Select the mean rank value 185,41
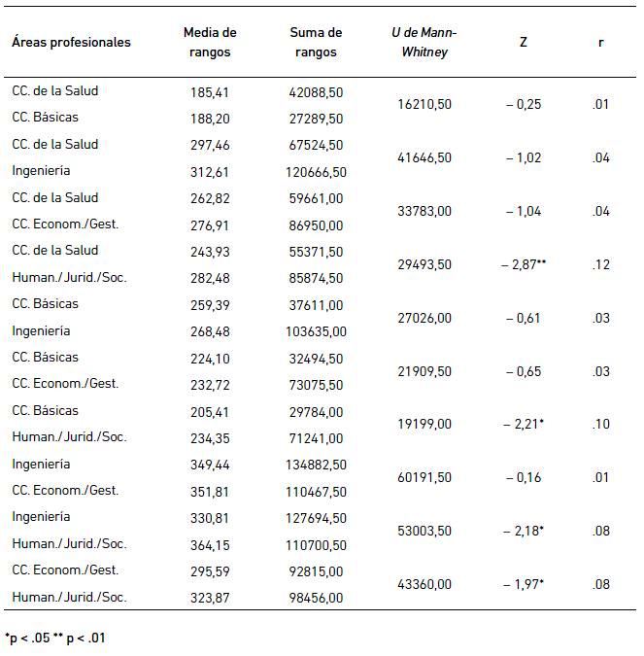The width and height of the screenshot is (644, 656). [x=210, y=91]
